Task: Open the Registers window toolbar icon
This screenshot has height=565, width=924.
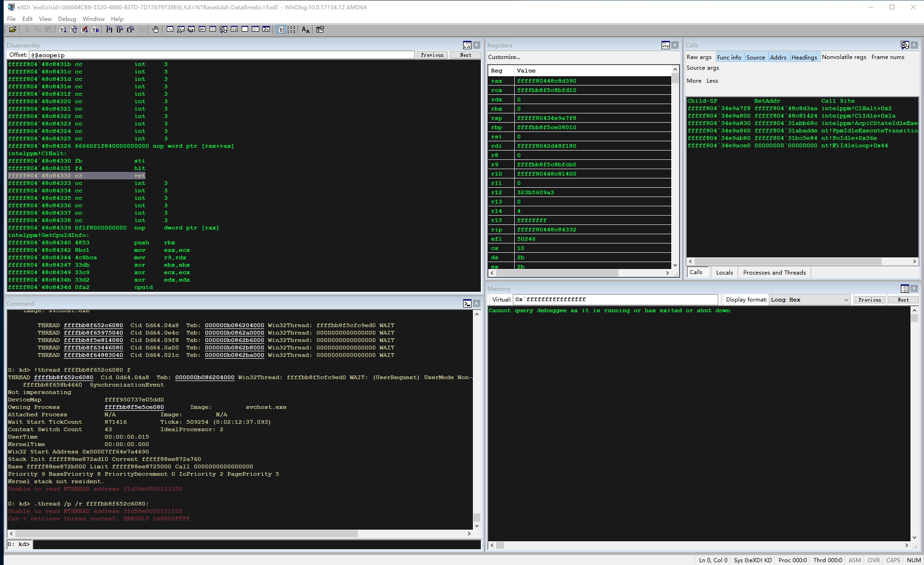Action: (x=202, y=30)
